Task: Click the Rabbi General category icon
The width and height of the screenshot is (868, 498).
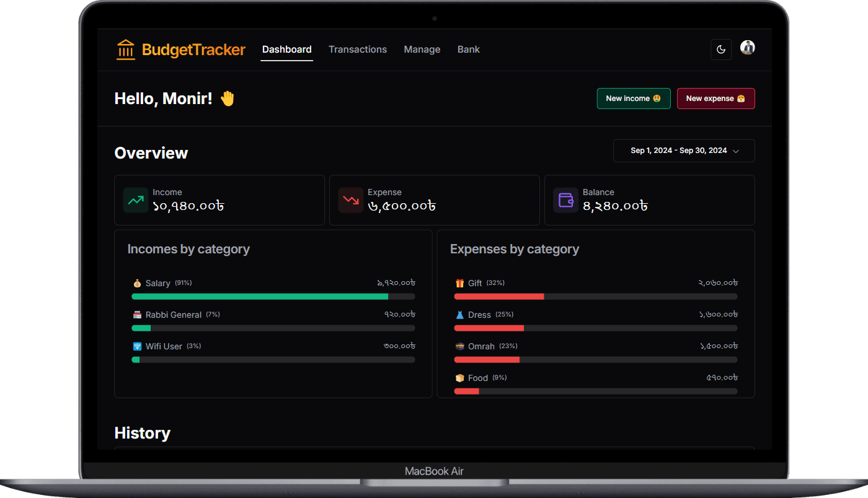Action: pos(138,315)
